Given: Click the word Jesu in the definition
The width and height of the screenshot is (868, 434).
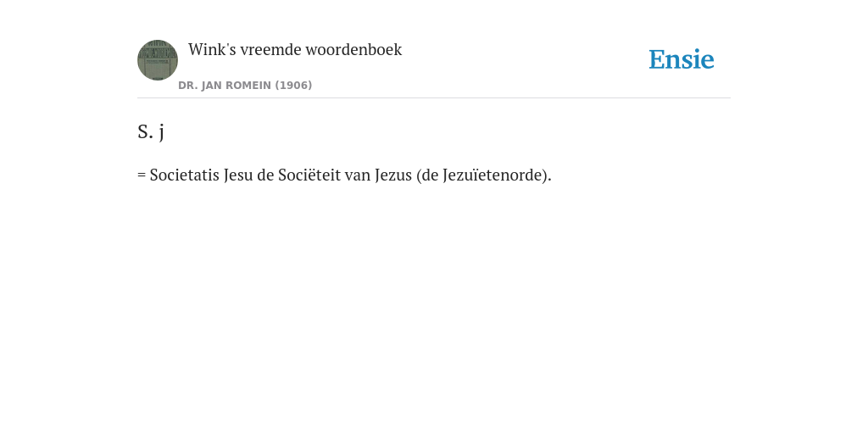Looking at the screenshot, I should tap(238, 175).
